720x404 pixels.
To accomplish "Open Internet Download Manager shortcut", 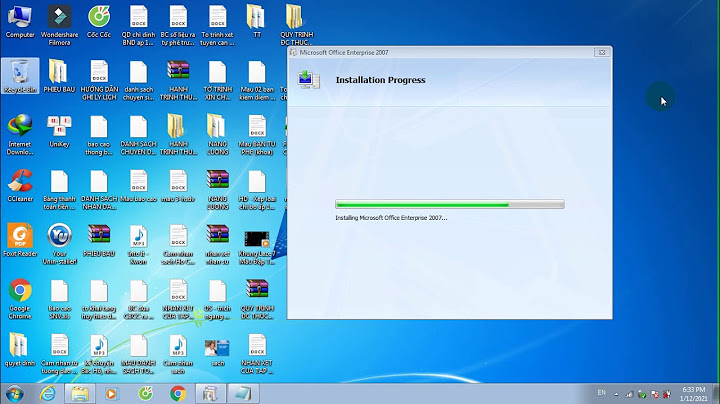I will click(20, 135).
